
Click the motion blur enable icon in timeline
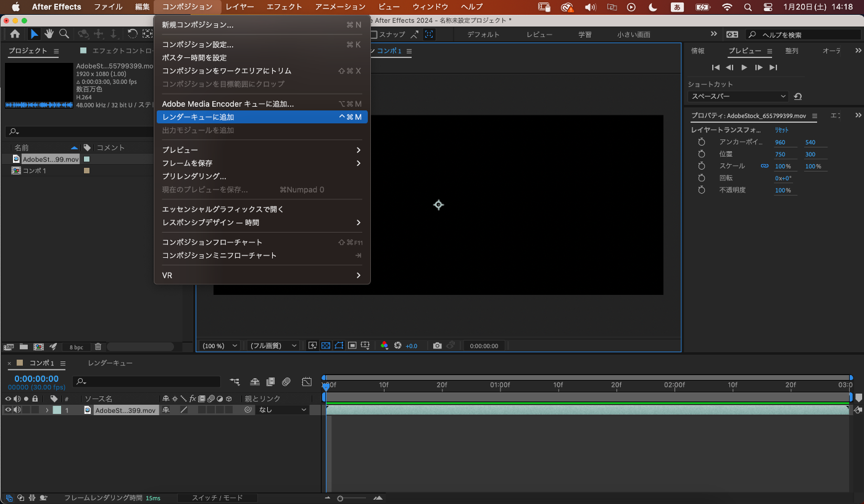(x=286, y=382)
